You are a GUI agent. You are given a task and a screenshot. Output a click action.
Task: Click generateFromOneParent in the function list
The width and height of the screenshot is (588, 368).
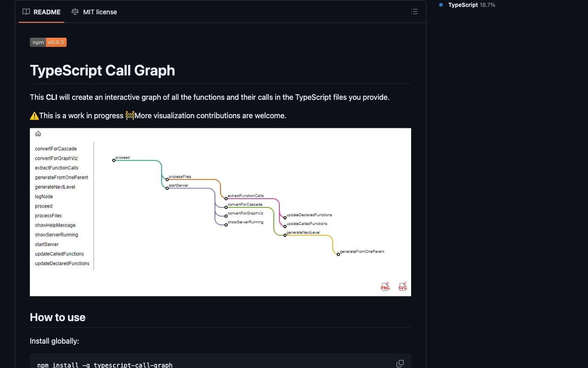(62, 178)
